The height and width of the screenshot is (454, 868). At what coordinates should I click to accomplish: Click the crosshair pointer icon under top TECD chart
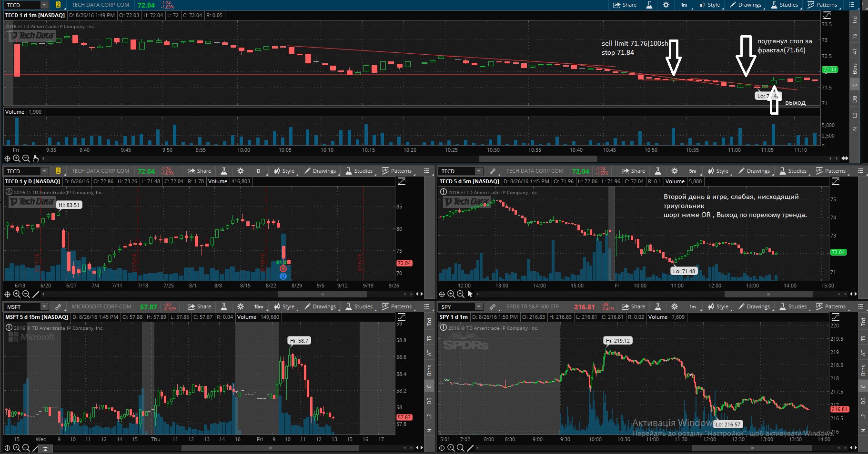[x=7, y=159]
